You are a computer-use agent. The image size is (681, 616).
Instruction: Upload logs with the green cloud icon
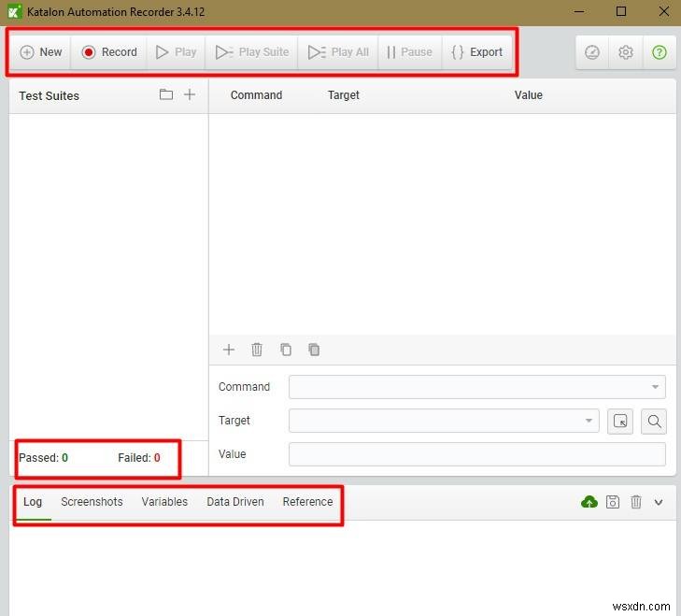pyautogui.click(x=589, y=502)
